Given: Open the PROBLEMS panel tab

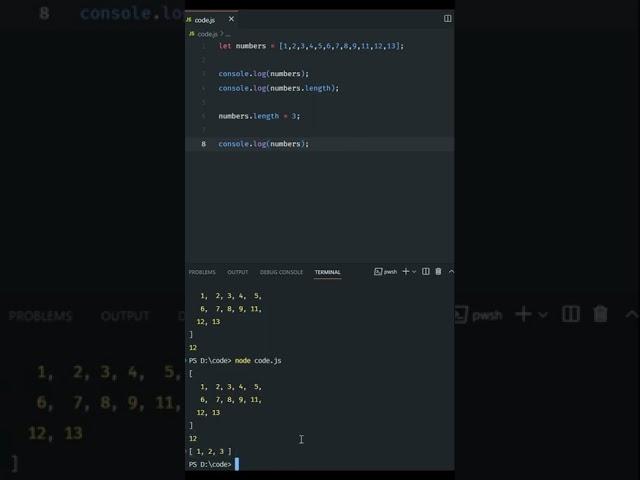Looking at the screenshot, I should coord(202,272).
